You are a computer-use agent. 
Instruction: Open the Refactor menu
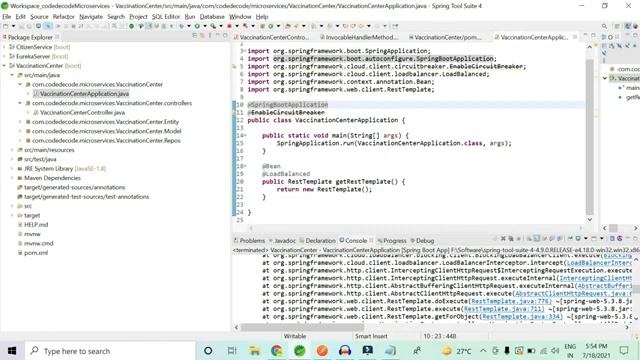[63, 17]
